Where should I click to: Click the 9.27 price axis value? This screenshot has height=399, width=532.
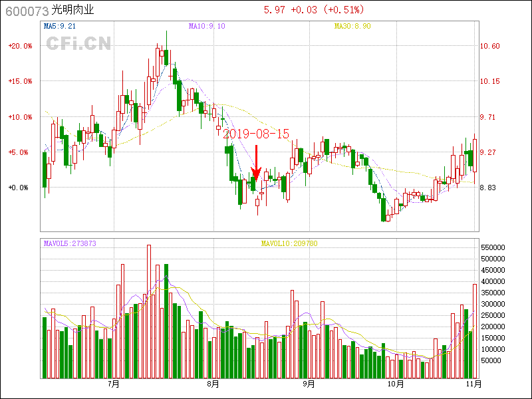point(487,152)
